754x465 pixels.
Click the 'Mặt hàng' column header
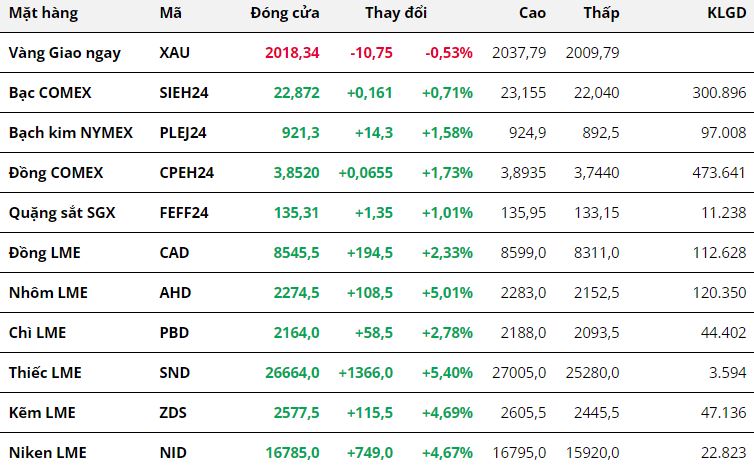coord(43,13)
